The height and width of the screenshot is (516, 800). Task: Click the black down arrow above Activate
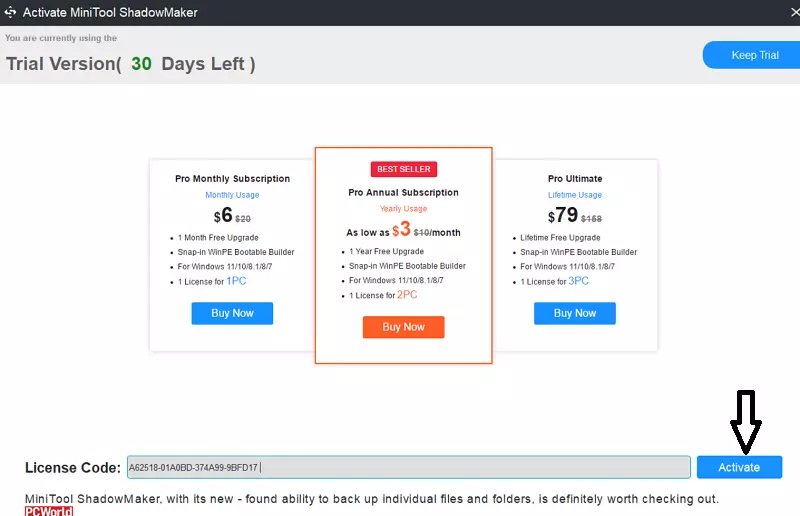tap(746, 420)
